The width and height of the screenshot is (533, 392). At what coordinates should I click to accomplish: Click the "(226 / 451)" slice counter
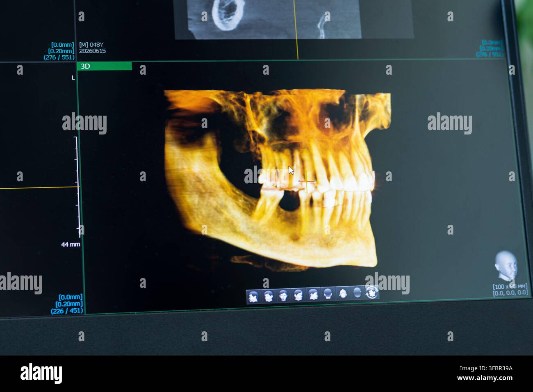tap(67, 311)
